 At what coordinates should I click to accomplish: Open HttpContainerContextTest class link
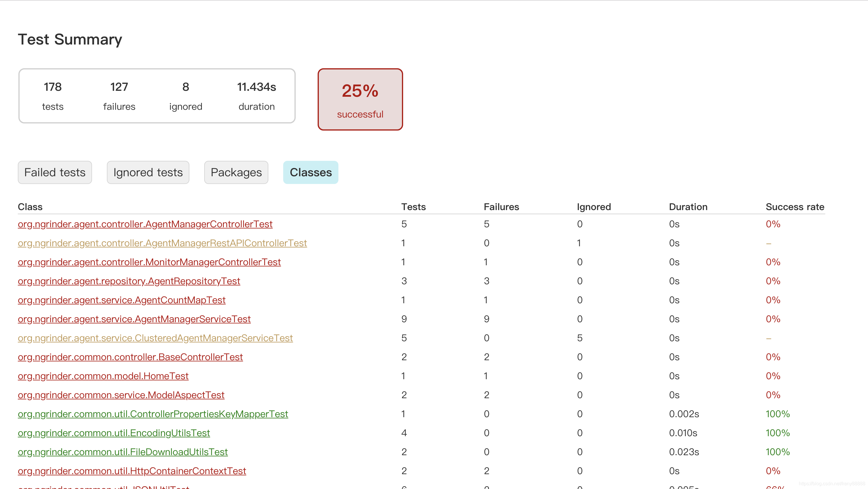[132, 471]
